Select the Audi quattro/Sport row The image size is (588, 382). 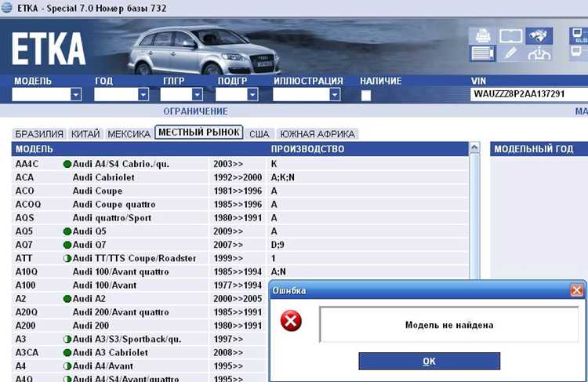tap(240, 218)
